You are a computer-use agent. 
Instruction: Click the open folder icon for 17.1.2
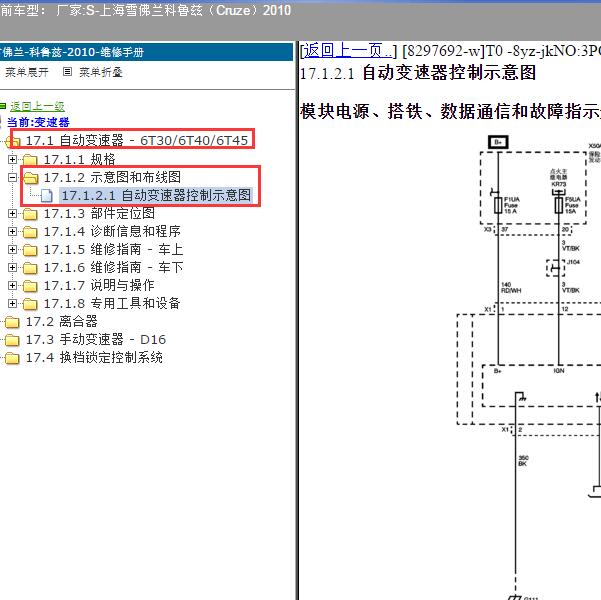pos(31,178)
